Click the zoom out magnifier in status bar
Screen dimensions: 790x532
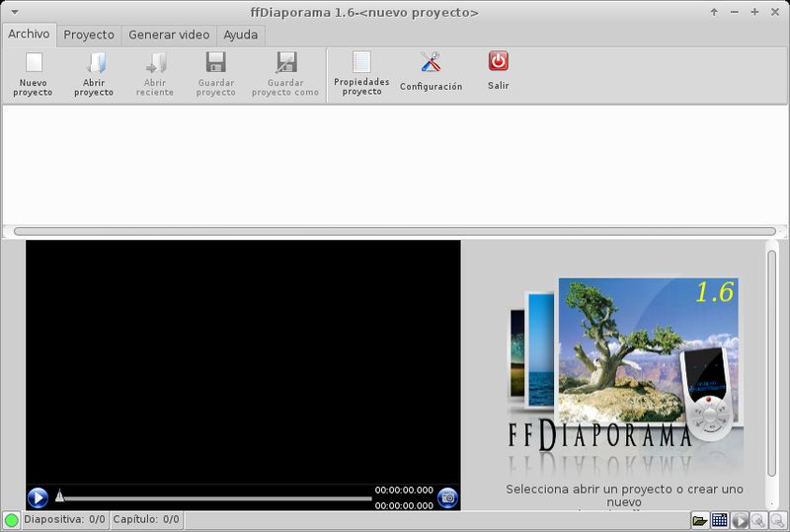point(778,520)
